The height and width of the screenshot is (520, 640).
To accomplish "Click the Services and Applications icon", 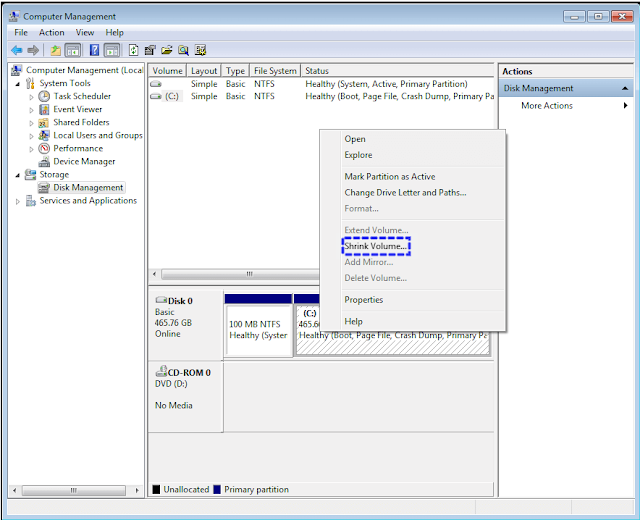I will pyautogui.click(x=31, y=201).
